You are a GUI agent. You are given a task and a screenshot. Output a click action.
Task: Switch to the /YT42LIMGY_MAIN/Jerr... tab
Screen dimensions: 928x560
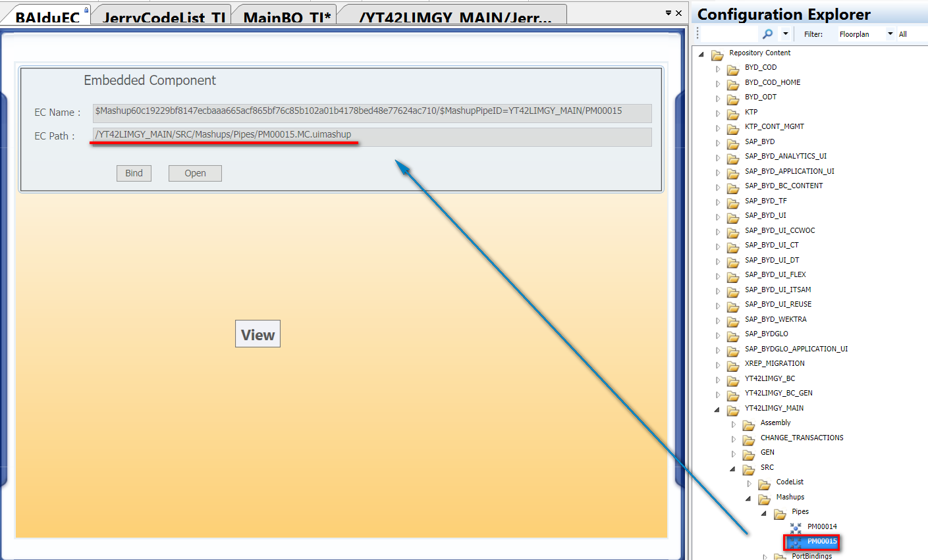(x=454, y=17)
